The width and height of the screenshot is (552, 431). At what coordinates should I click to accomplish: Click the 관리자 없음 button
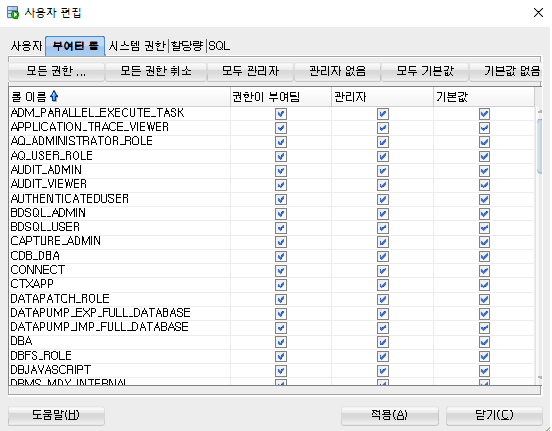click(337, 71)
